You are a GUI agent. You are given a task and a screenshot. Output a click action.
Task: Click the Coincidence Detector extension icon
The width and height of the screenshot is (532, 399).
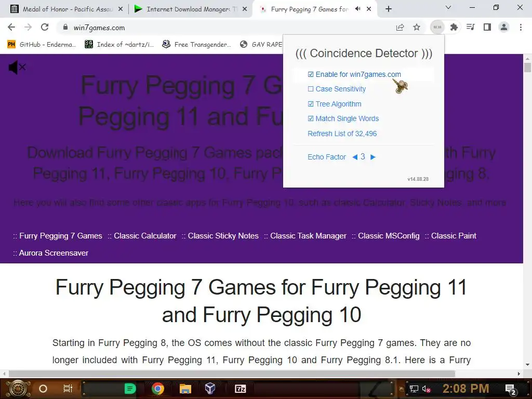pyautogui.click(x=437, y=27)
